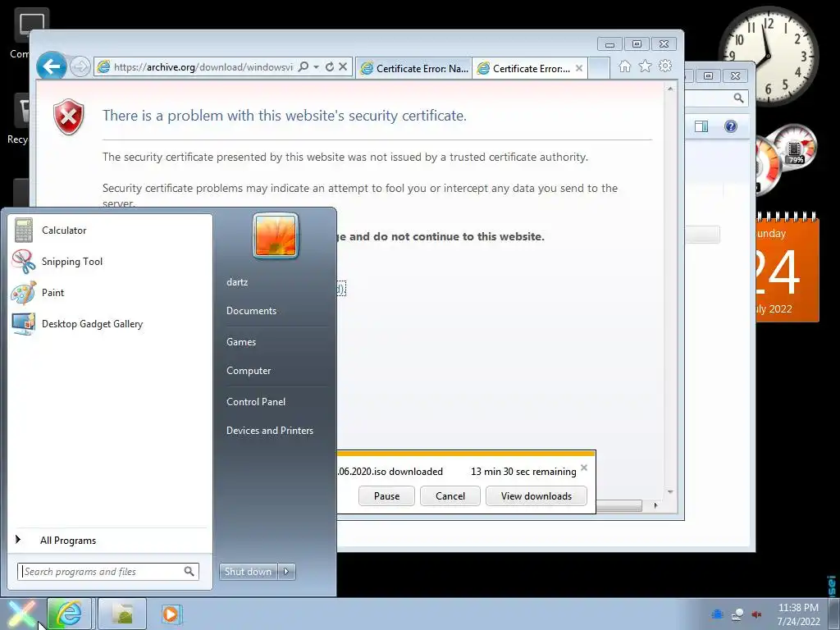Click the network tray icon
This screenshot has width=840, height=630.
point(737,614)
